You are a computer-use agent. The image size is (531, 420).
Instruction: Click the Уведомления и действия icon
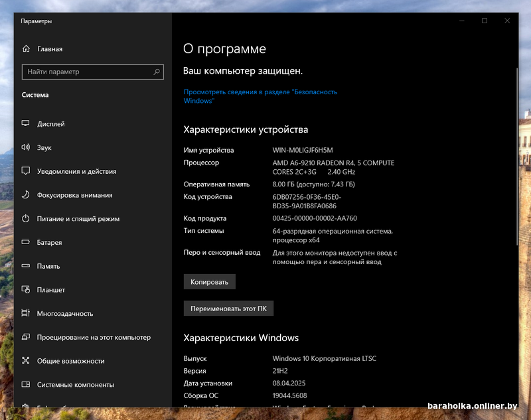pyautogui.click(x=26, y=171)
